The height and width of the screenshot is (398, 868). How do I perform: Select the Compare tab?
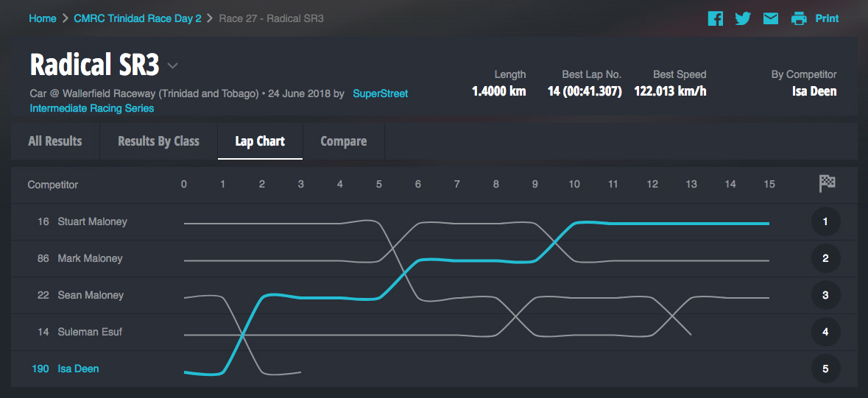pos(343,141)
